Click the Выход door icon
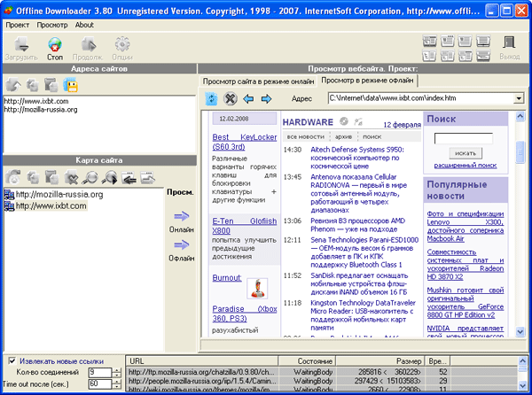 [509, 43]
